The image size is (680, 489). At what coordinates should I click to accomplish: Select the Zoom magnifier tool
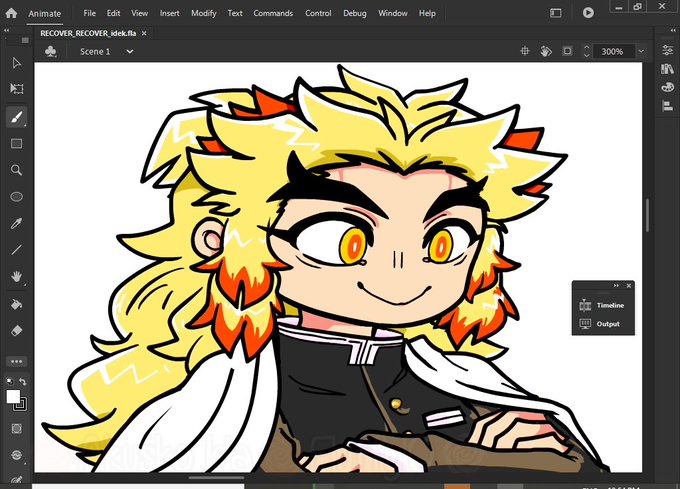coord(16,170)
